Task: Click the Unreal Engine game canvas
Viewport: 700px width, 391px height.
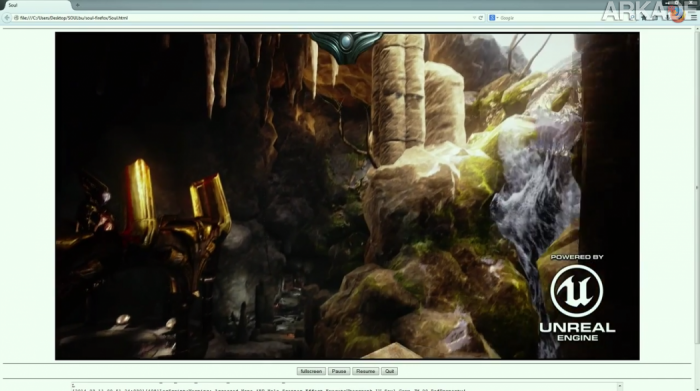Action: click(347, 196)
